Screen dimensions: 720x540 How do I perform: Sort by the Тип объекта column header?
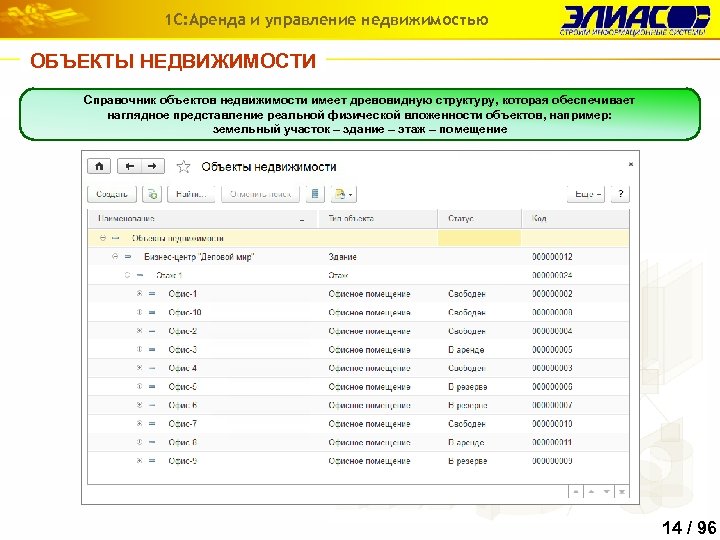click(x=377, y=219)
